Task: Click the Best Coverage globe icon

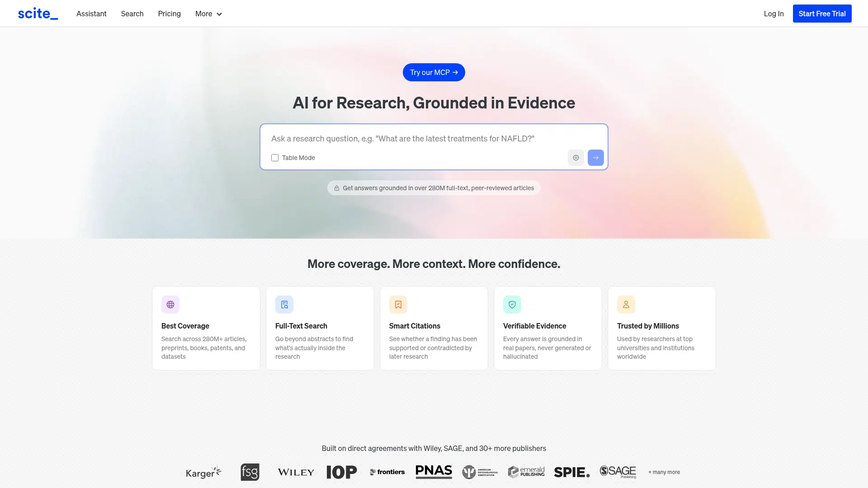Action: coord(170,305)
